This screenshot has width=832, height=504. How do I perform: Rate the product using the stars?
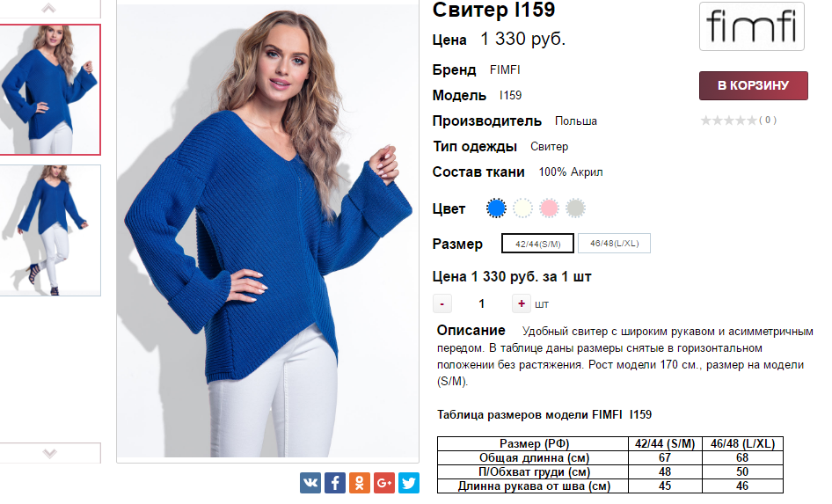click(x=728, y=121)
